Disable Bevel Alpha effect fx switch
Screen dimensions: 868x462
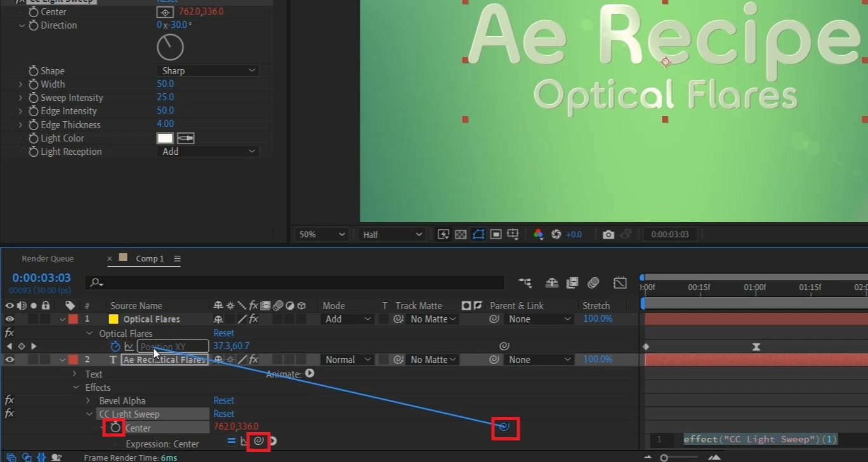pos(10,400)
